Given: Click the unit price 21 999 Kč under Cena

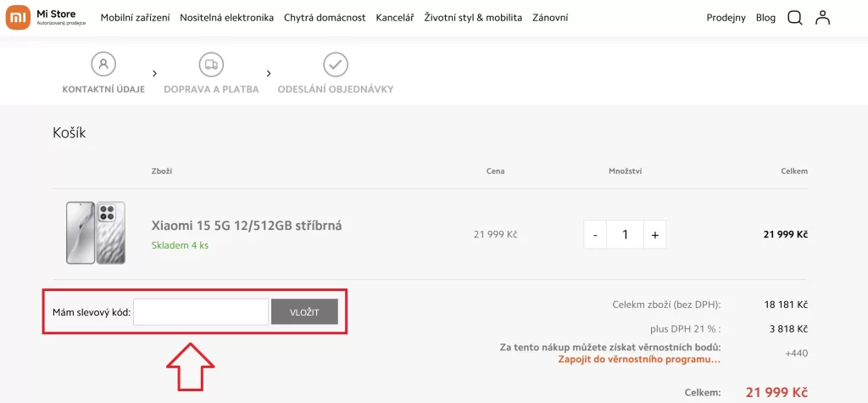Looking at the screenshot, I should (495, 234).
